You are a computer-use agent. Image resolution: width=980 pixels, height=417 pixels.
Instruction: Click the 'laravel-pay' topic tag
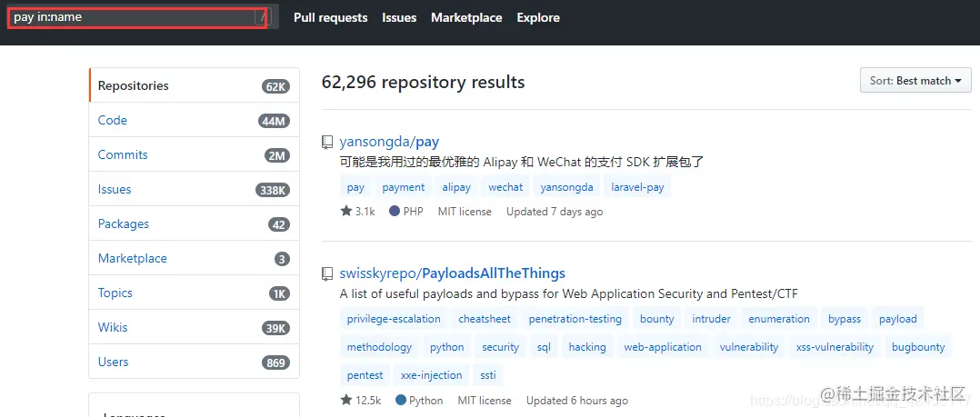[x=637, y=187]
